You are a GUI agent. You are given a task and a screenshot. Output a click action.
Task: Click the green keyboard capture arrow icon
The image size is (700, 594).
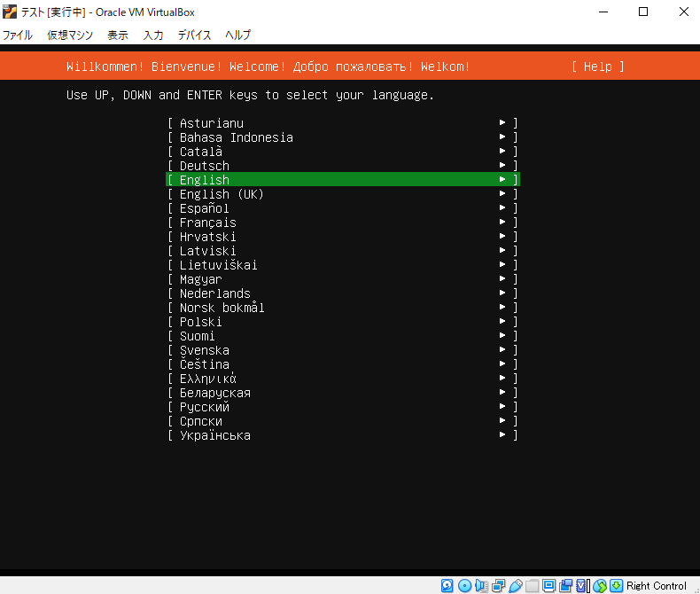[x=616, y=585]
